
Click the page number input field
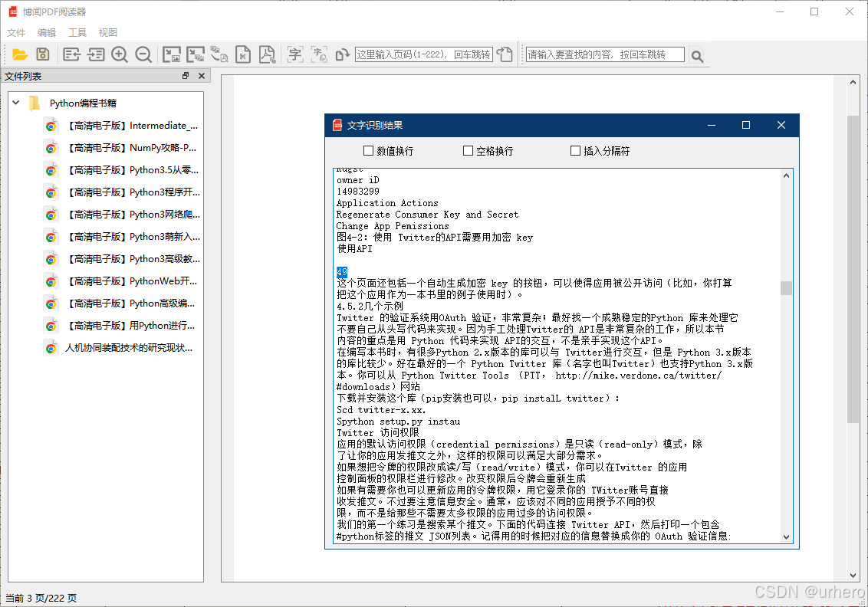pyautogui.click(x=423, y=54)
